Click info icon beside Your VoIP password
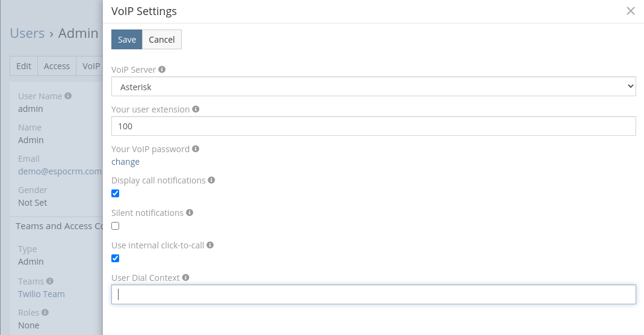 pos(196,149)
